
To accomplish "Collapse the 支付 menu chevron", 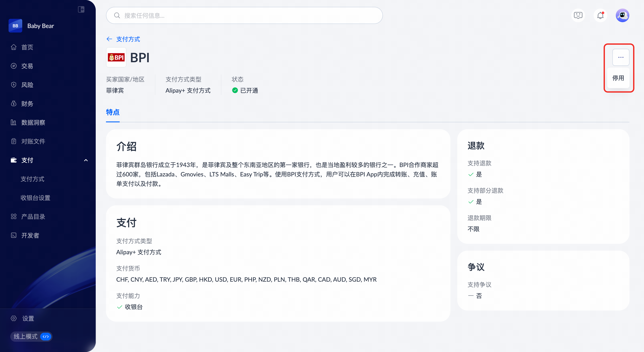I will click(x=86, y=160).
